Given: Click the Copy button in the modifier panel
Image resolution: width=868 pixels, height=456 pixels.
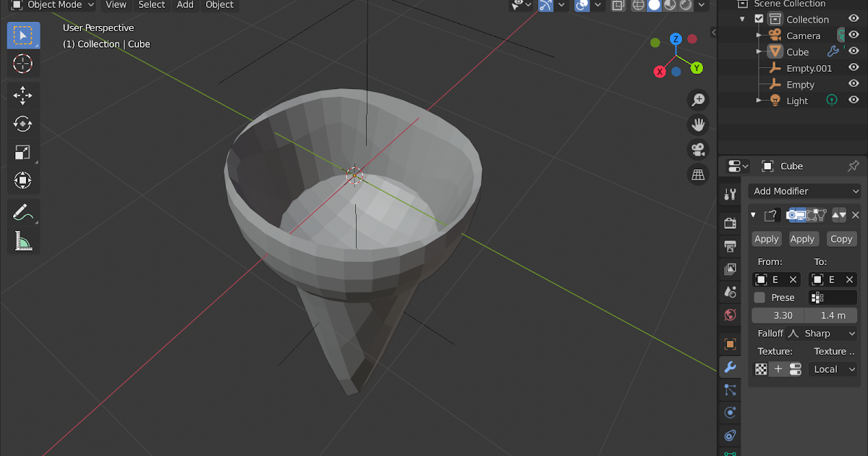Looking at the screenshot, I should pyautogui.click(x=841, y=238).
